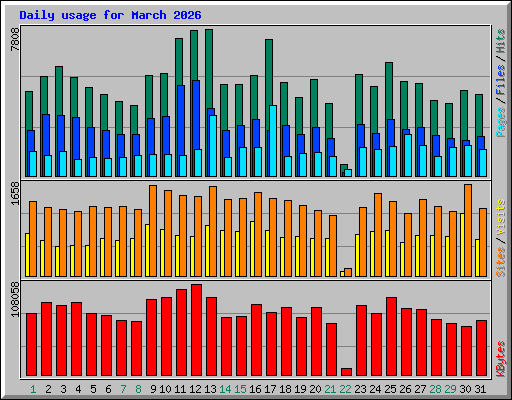512x400 pixels.
Task: Click day label 27 on the x-axis
Action: tap(420, 389)
